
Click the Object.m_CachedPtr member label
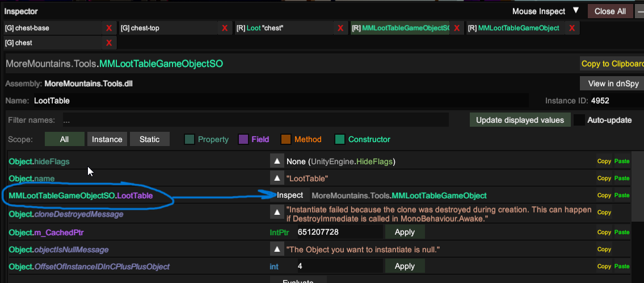click(47, 232)
